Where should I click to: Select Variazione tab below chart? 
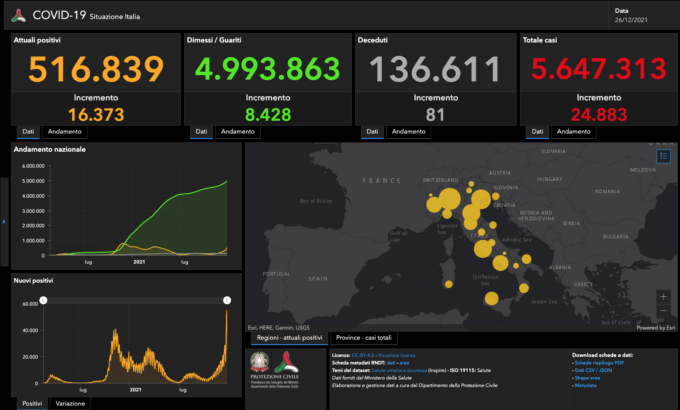tap(70, 403)
